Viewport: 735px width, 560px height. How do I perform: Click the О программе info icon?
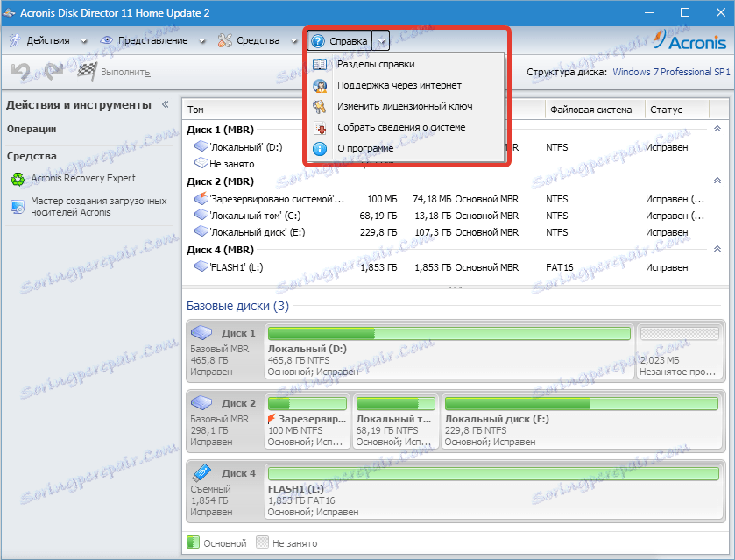[320, 149]
